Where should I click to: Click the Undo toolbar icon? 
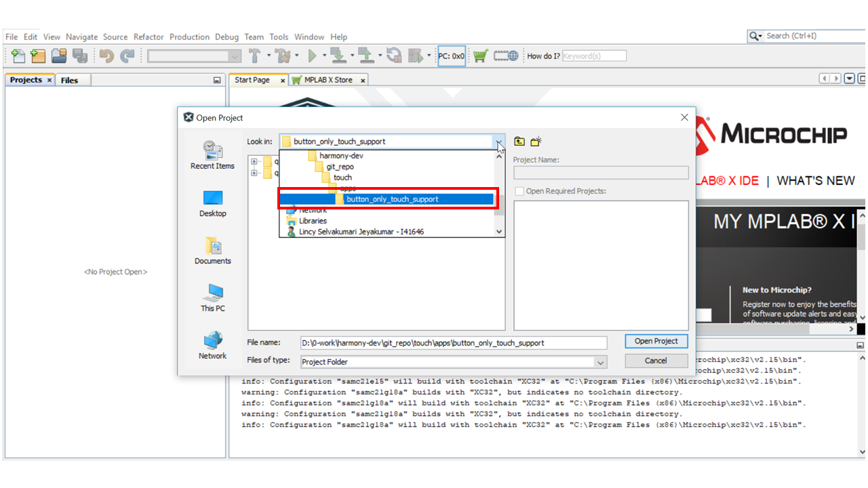click(106, 56)
